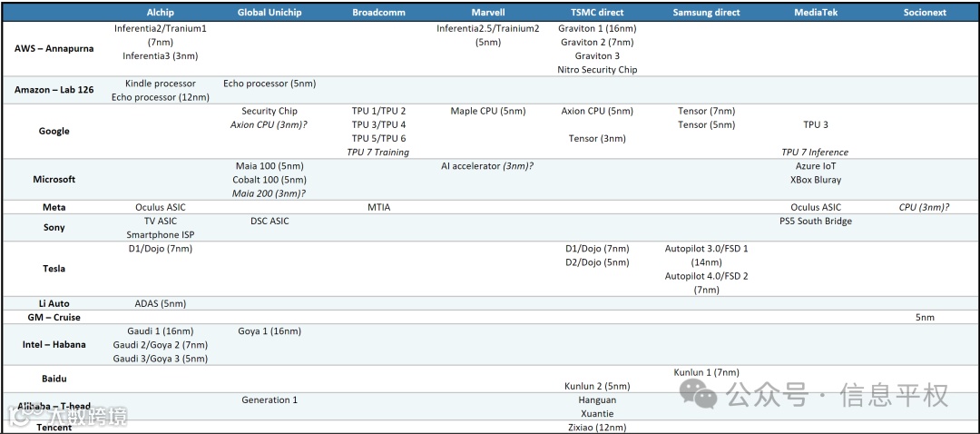Viewport: 980px width, 434px height.
Task: Select the TPU 7 Training entry
Action: 378,152
